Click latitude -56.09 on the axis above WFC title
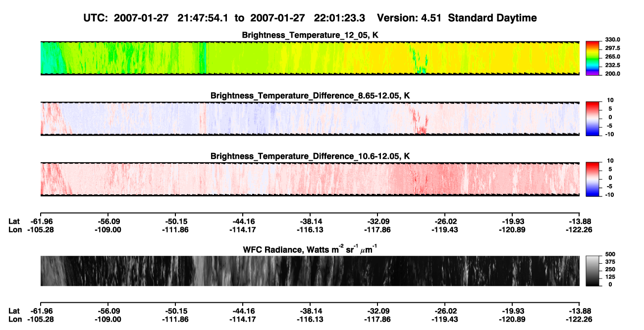 click(107, 221)
